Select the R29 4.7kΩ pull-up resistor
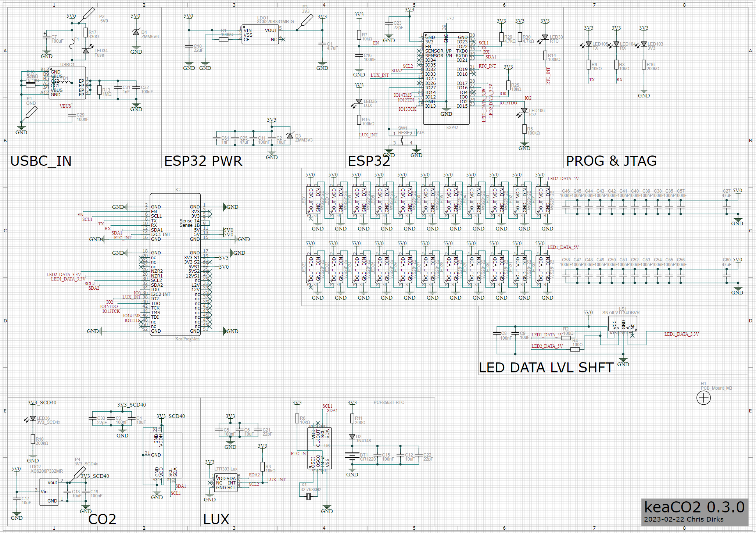The height and width of the screenshot is (533, 756). (x=501, y=37)
